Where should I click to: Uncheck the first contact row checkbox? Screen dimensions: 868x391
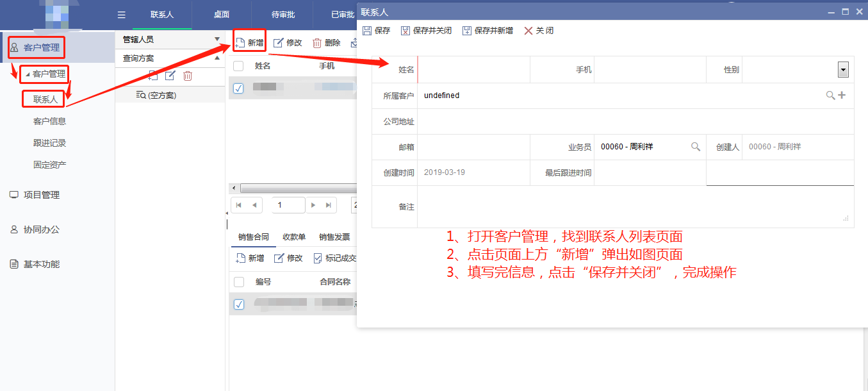pyautogui.click(x=238, y=88)
